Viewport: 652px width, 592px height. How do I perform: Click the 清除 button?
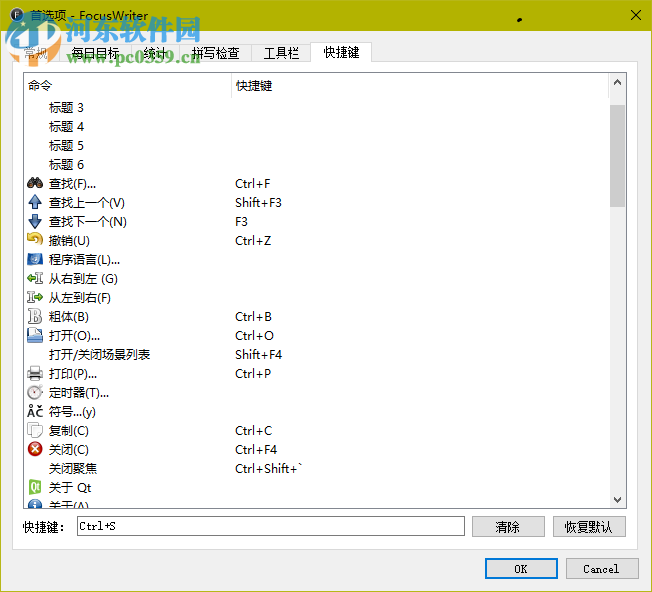click(x=508, y=527)
